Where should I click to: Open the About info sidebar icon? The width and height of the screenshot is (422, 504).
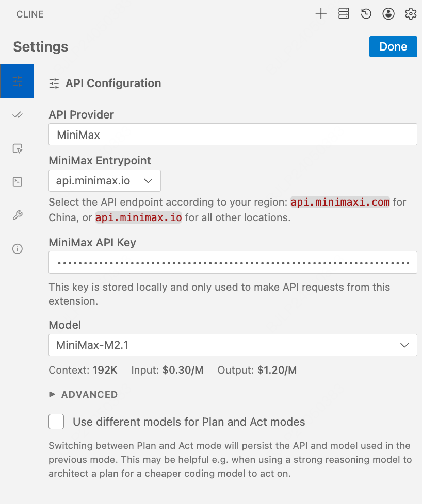tap(18, 249)
